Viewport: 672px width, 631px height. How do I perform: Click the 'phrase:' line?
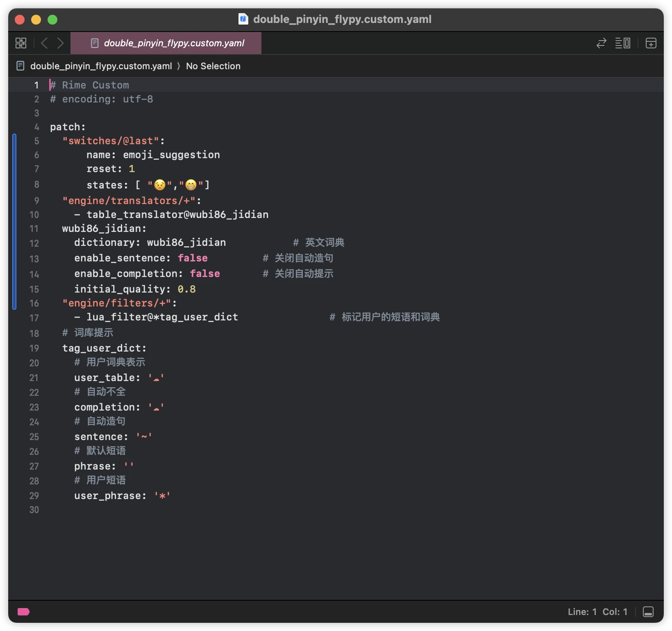click(x=104, y=466)
